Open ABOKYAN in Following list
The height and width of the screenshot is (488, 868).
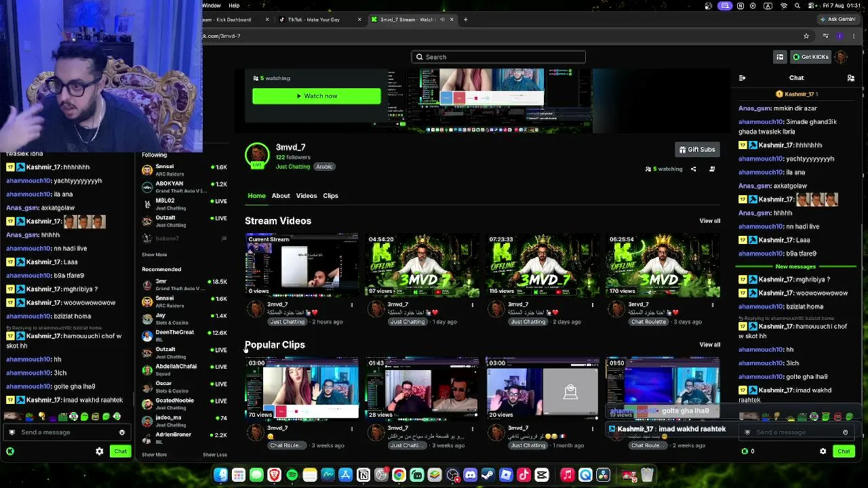[184, 187]
